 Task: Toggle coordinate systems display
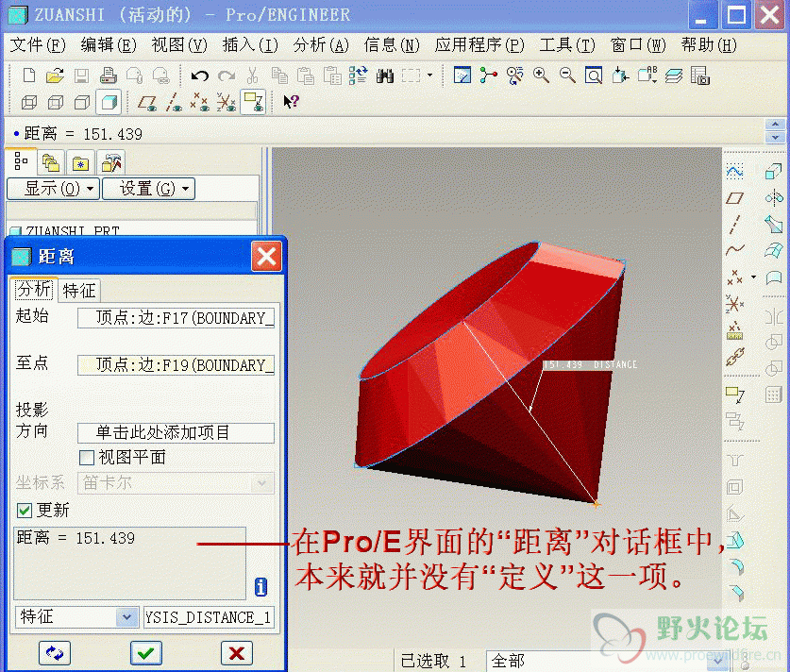coord(227,102)
